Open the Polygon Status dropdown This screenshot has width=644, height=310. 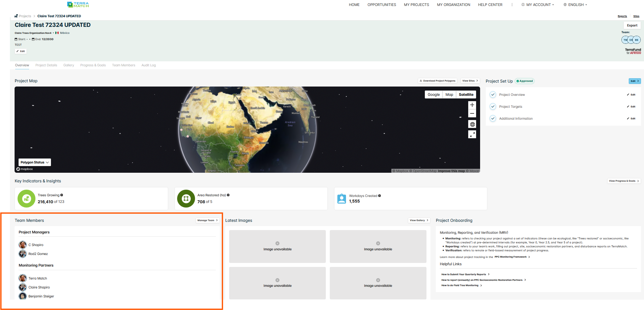click(x=35, y=162)
